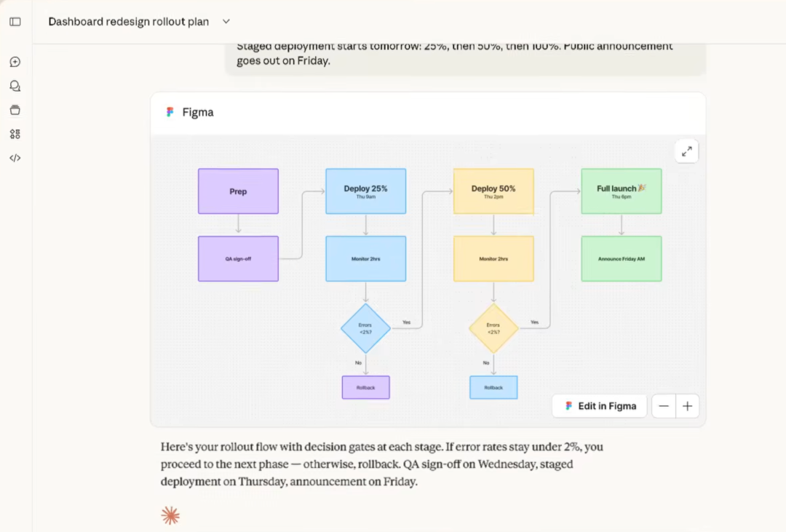Click the blue Errors <2% diamond
This screenshot has width=786, height=532.
[365, 328]
